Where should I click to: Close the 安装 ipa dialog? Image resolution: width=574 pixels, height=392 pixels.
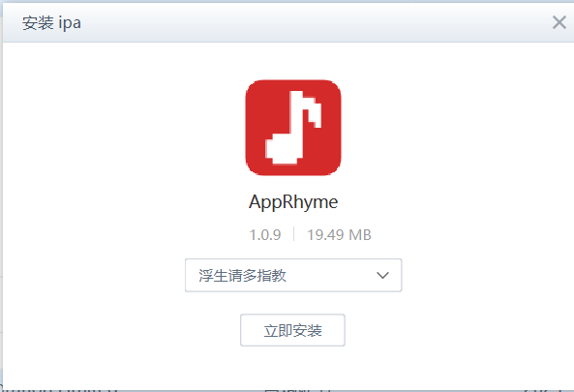(559, 22)
